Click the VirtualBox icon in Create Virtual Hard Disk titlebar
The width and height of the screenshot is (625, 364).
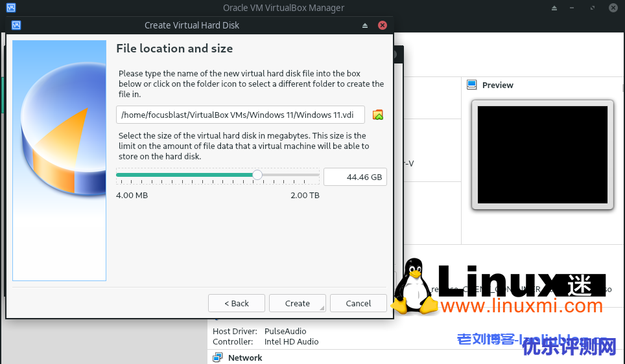point(16,25)
